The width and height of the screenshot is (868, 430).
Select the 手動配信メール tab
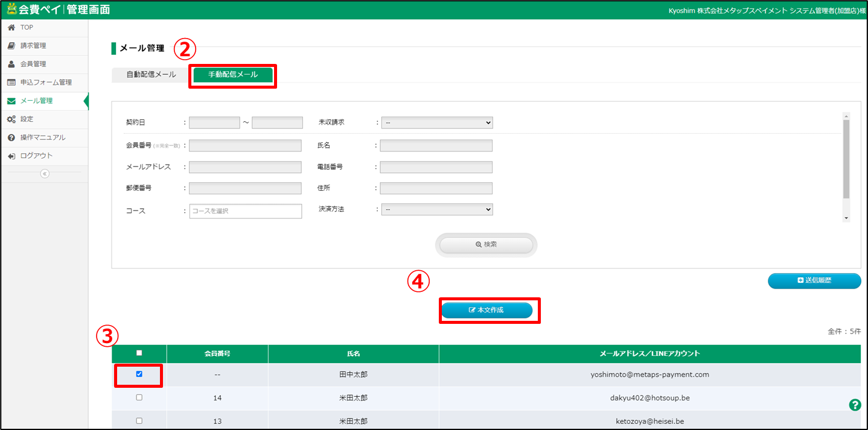(233, 75)
